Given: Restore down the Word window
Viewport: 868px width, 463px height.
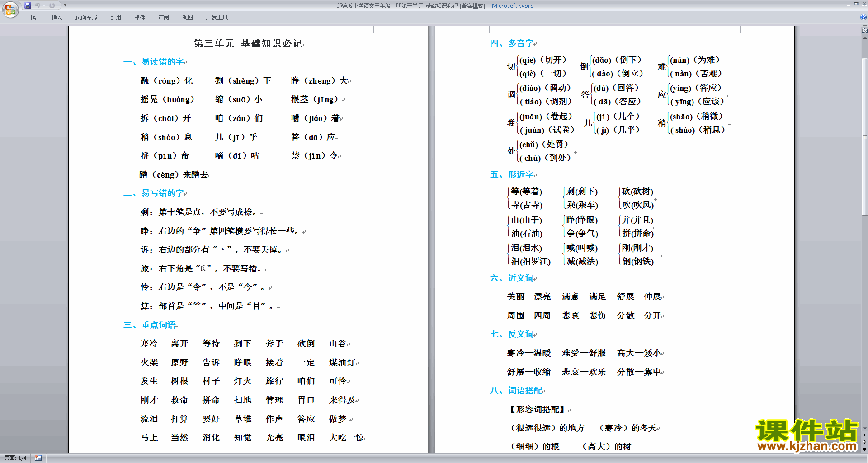Looking at the screenshot, I should click(856, 4).
